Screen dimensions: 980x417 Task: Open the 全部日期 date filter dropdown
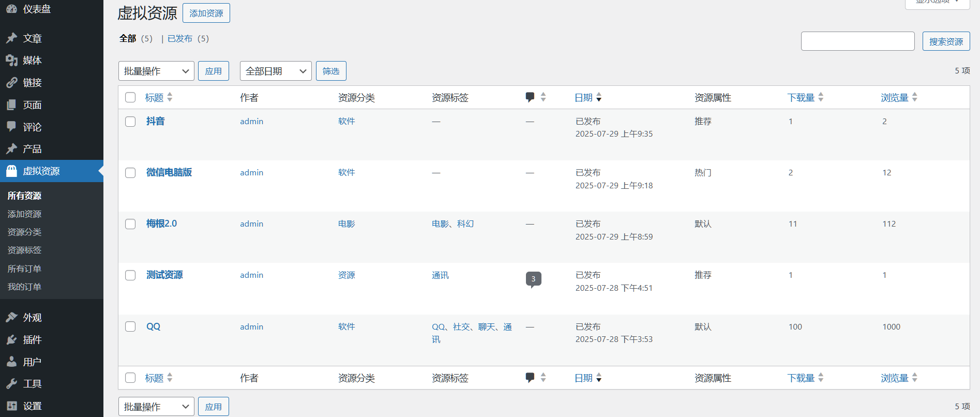pyautogui.click(x=276, y=71)
